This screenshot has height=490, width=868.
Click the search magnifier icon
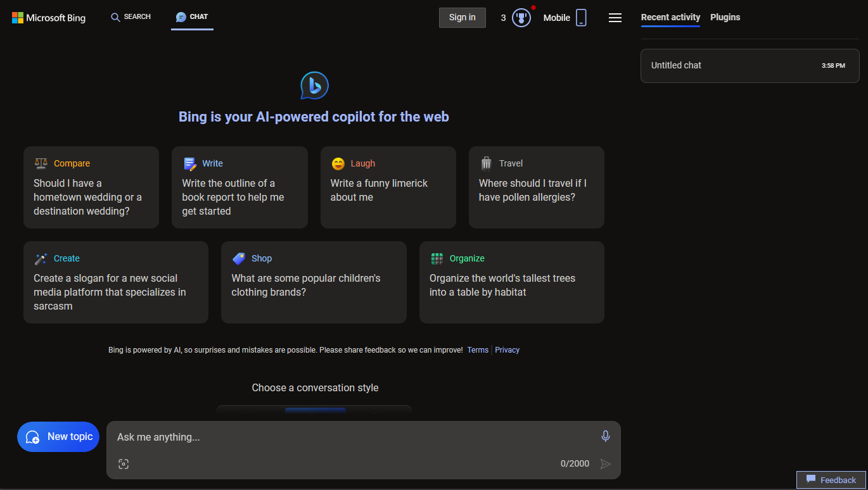pos(115,17)
